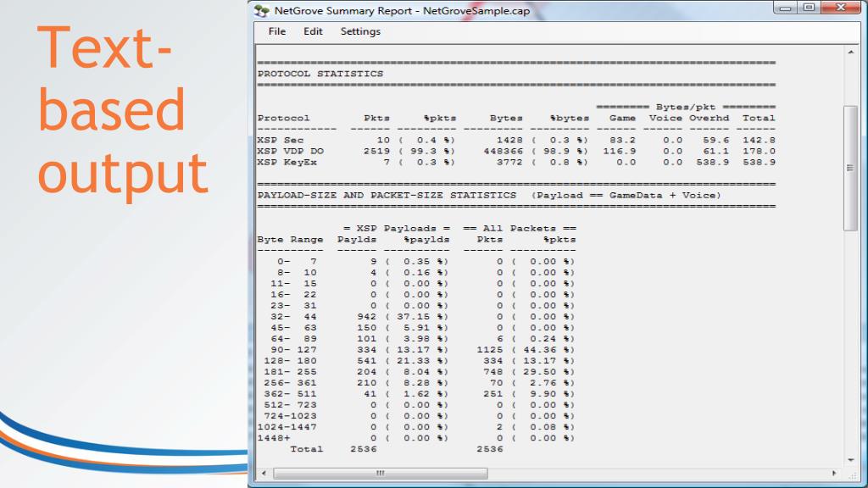868x488 pixels.
Task: Open the Edit menu
Action: click(x=313, y=31)
